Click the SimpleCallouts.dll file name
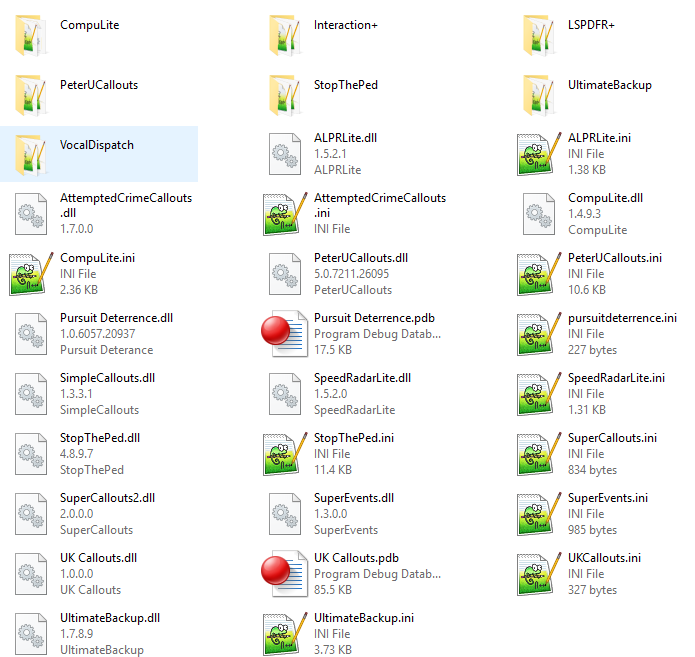The image size is (695, 657). [107, 378]
